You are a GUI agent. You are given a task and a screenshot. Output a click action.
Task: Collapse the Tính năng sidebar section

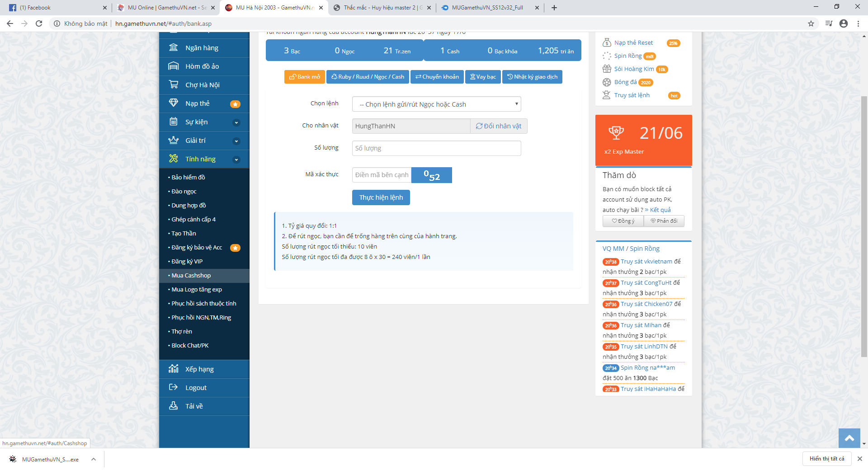click(x=236, y=160)
